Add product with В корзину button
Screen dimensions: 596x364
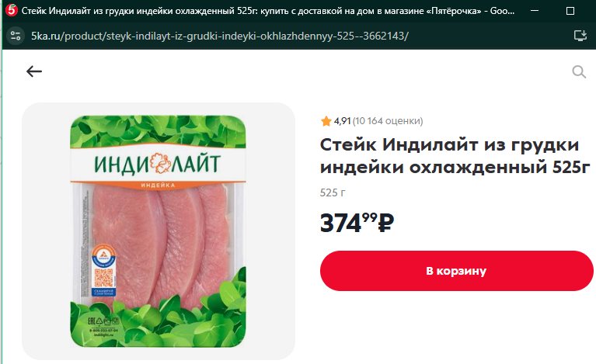[x=456, y=271]
